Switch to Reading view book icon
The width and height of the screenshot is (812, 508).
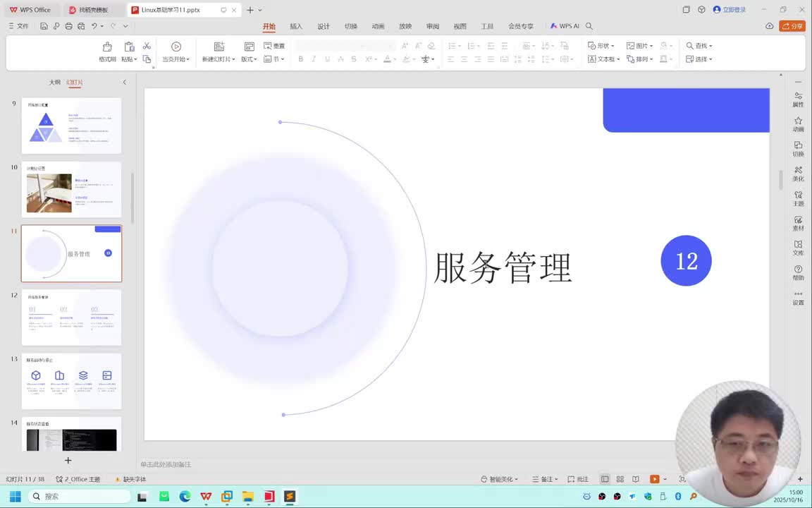pyautogui.click(x=635, y=479)
